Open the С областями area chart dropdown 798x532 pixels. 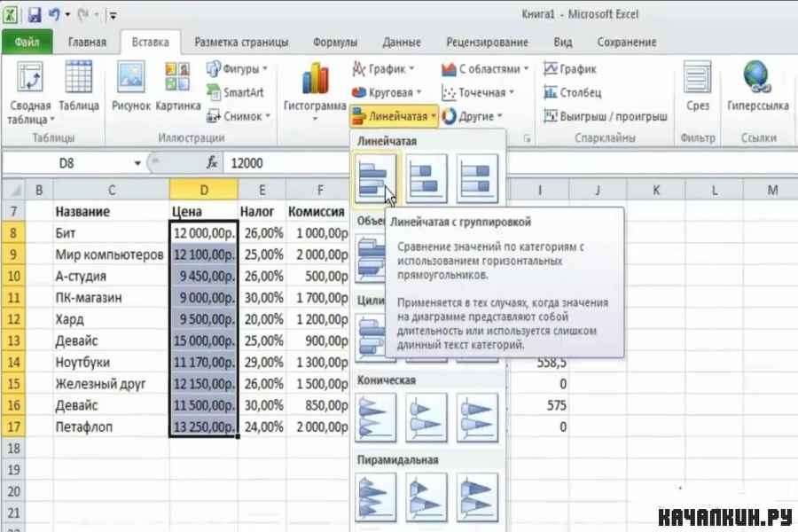pyautogui.click(x=486, y=69)
